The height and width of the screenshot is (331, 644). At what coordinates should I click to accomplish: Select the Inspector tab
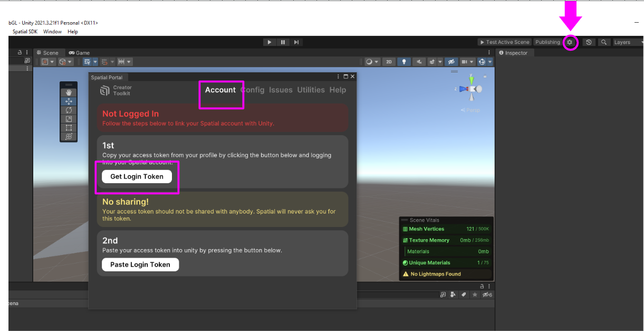point(514,53)
